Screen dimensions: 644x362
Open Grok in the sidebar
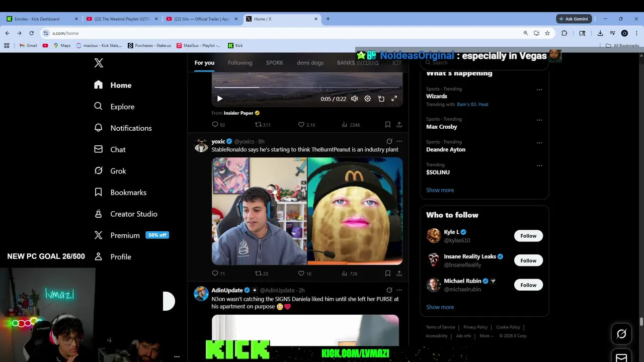[111, 171]
